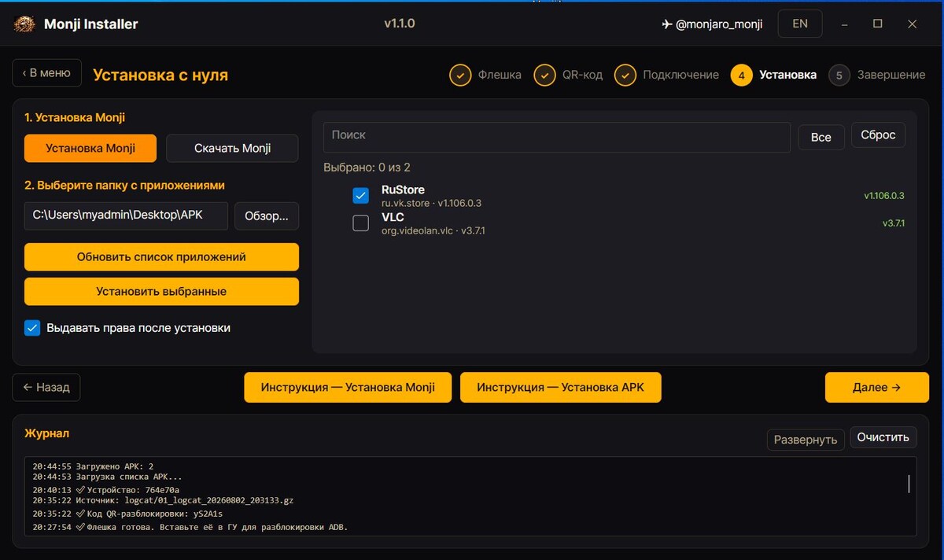
Task: Click the RuStore app name
Action: click(403, 190)
